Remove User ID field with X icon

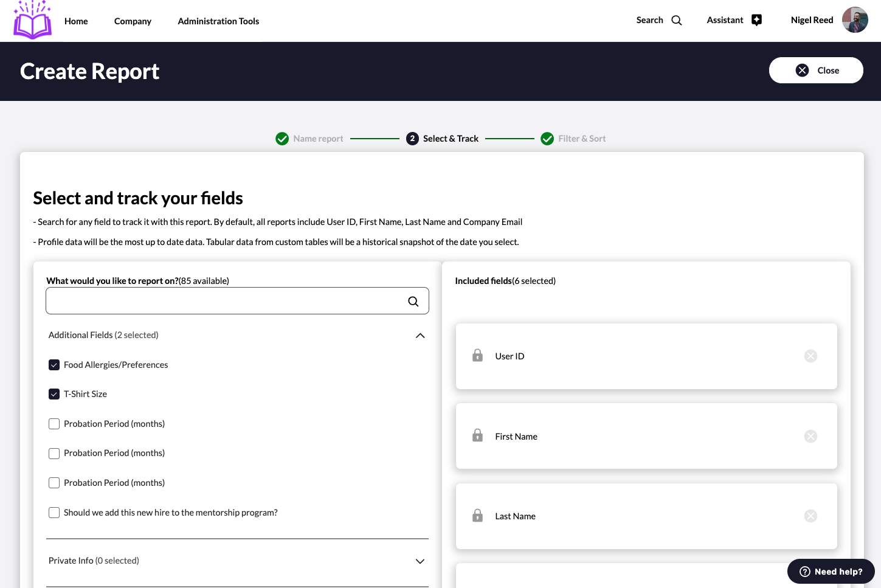tap(810, 356)
